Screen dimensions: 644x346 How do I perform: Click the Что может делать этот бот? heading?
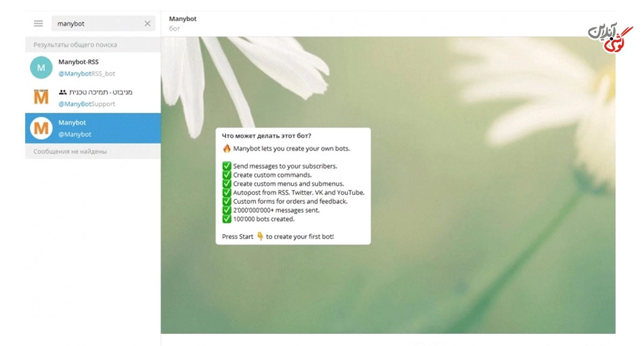pos(267,136)
